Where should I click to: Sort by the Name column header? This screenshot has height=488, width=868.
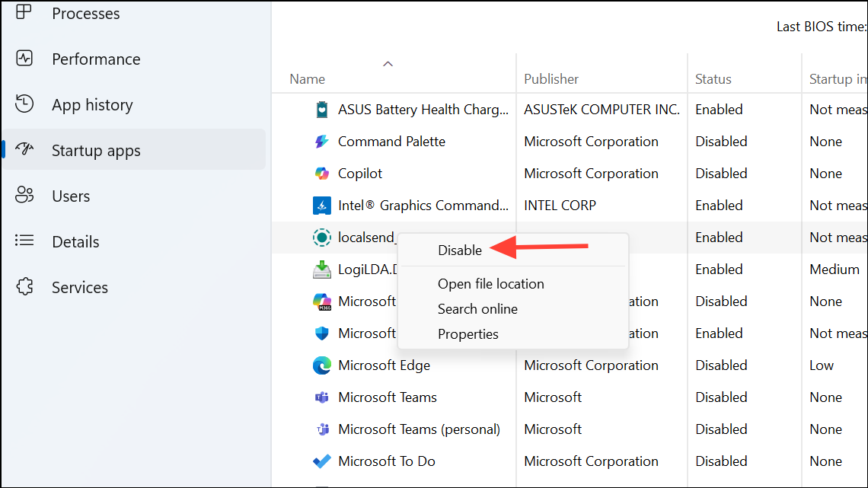tap(308, 79)
